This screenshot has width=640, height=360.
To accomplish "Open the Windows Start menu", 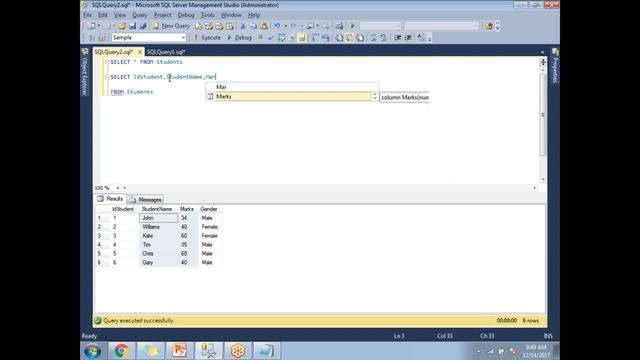I will [x=93, y=351].
